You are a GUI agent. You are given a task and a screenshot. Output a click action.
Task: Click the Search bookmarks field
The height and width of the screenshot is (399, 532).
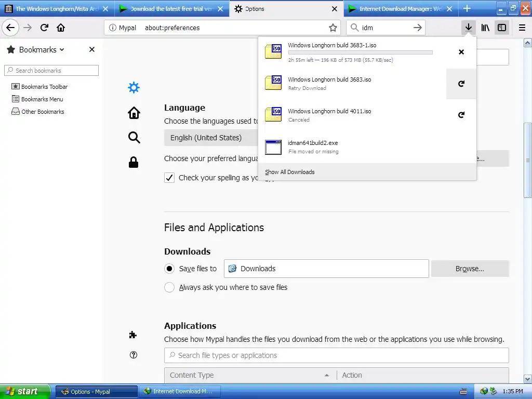pos(51,70)
